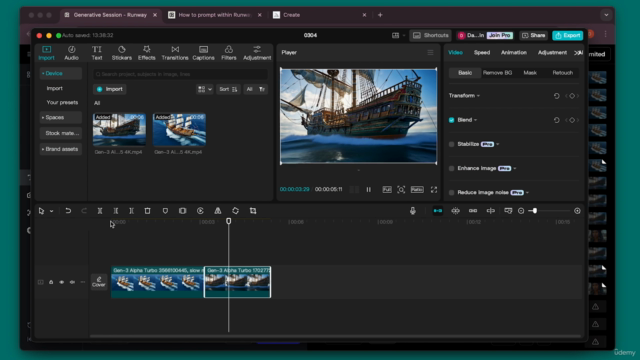The height and width of the screenshot is (360, 640).
Task: Toggle track visibility eye icon
Action: coord(62,282)
